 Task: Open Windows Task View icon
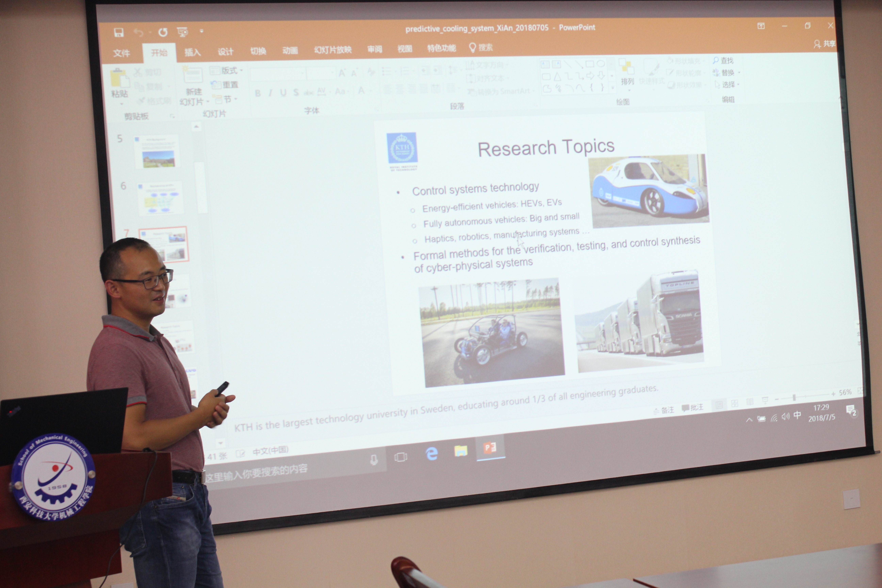pos(401,457)
